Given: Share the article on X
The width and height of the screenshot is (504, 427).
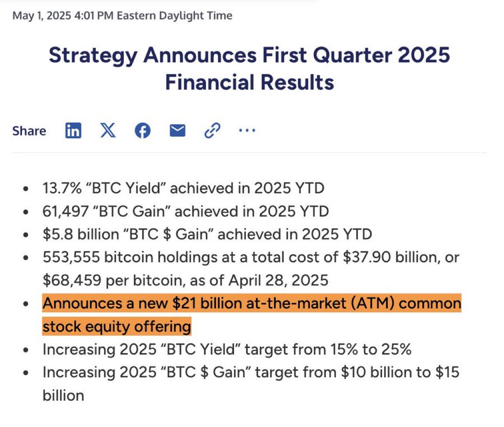Looking at the screenshot, I should click(x=107, y=130).
